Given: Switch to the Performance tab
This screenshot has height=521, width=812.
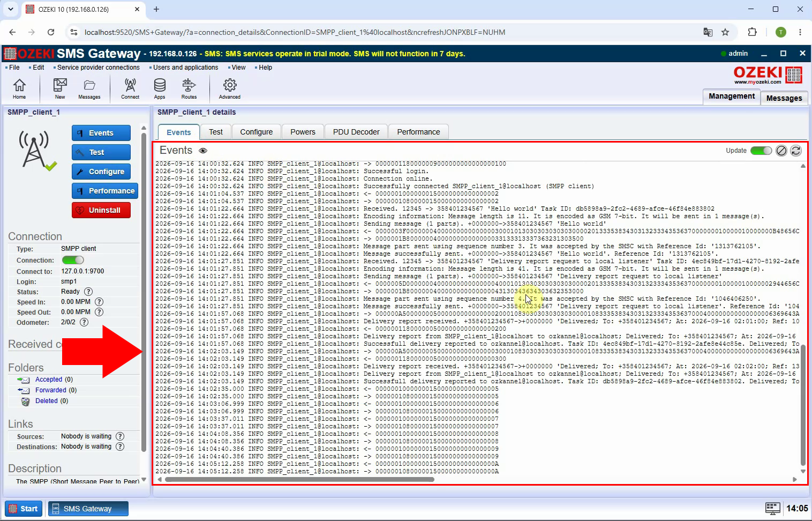Looking at the screenshot, I should [419, 132].
